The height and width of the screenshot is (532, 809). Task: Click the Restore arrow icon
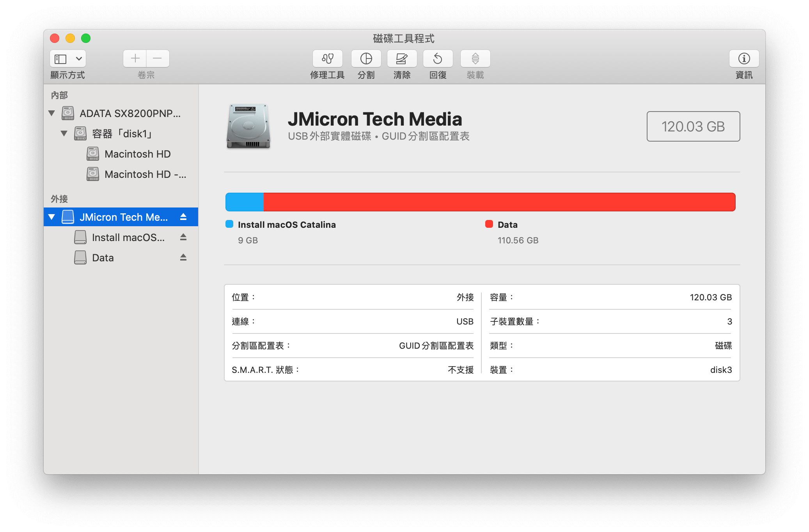[438, 59]
